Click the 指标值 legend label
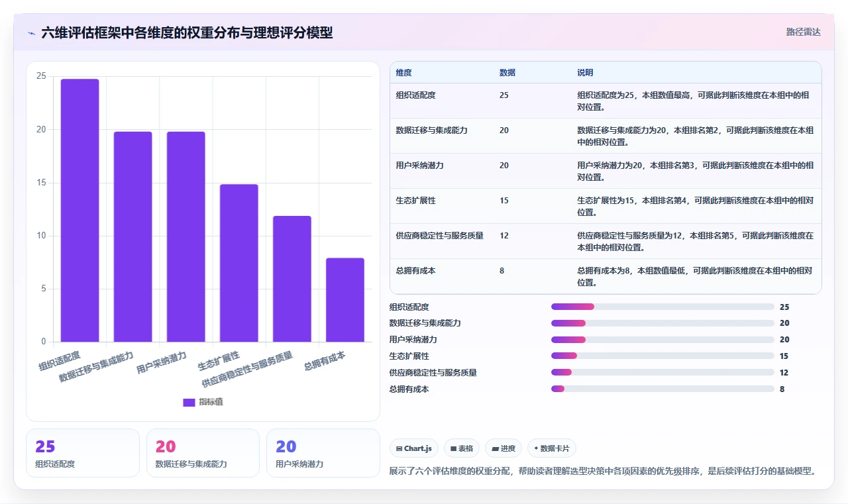The height and width of the screenshot is (504, 848). coord(211,402)
